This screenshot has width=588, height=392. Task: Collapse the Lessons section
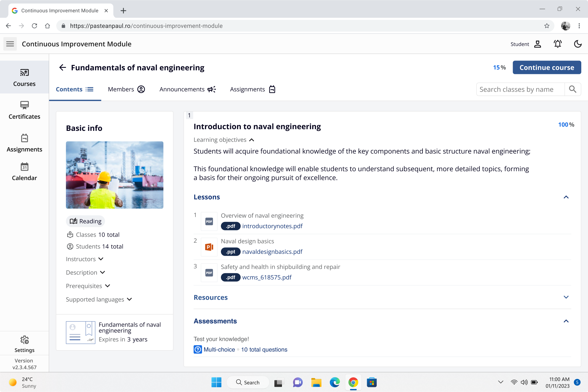click(566, 197)
